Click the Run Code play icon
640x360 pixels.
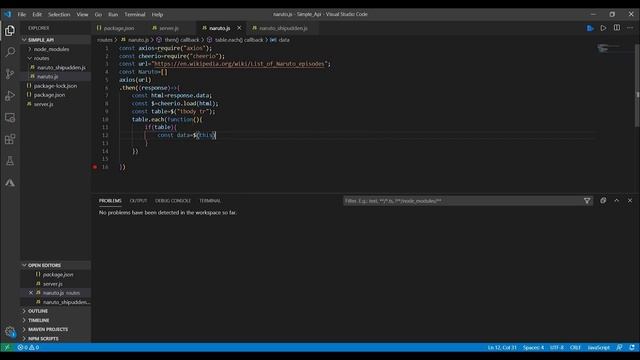pyautogui.click(x=603, y=28)
